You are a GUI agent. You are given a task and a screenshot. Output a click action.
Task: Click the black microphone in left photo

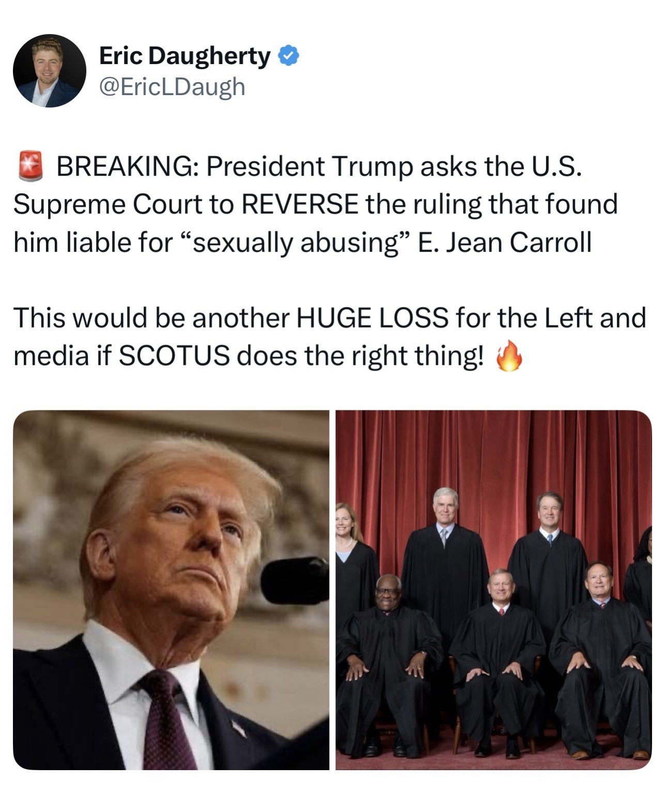click(x=295, y=580)
